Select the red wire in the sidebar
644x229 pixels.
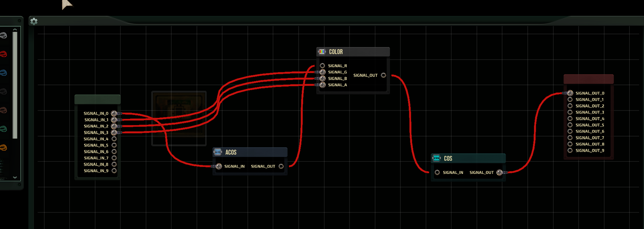(x=3, y=54)
